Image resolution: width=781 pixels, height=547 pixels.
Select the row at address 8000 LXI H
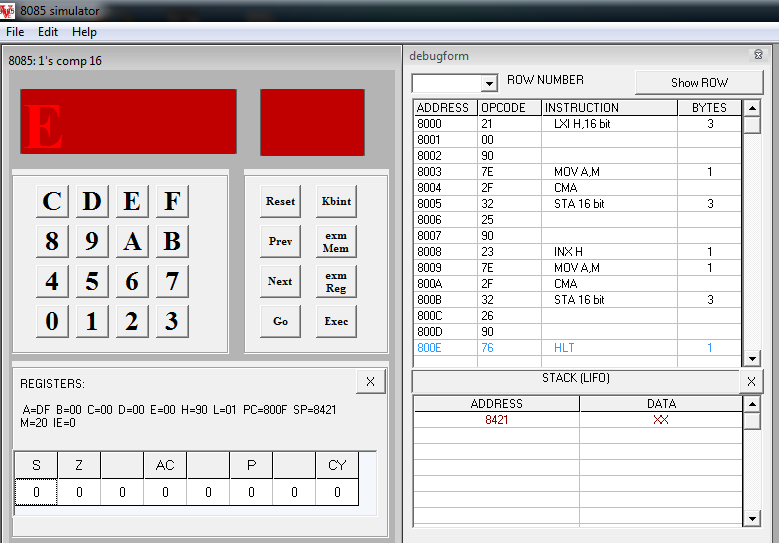(578, 124)
